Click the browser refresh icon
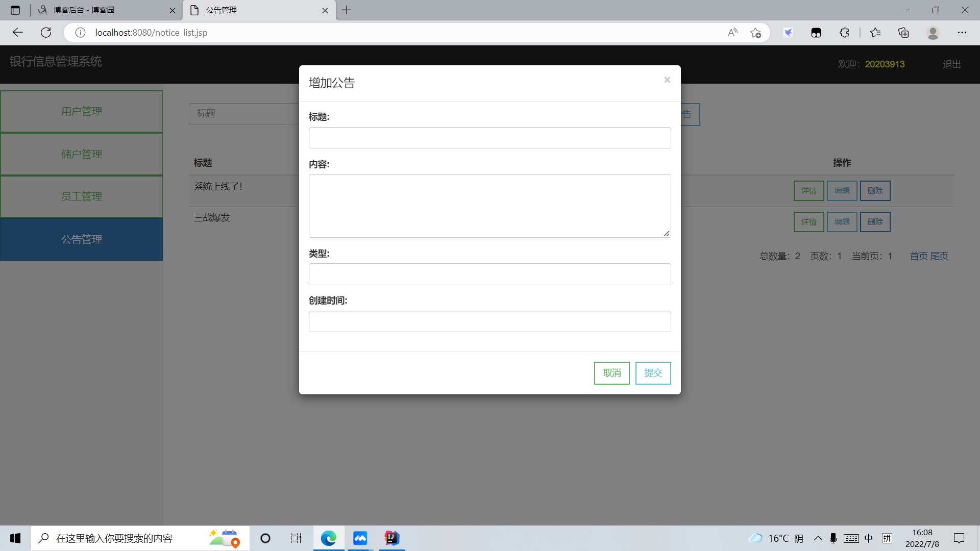Image resolution: width=980 pixels, height=551 pixels. point(46,33)
